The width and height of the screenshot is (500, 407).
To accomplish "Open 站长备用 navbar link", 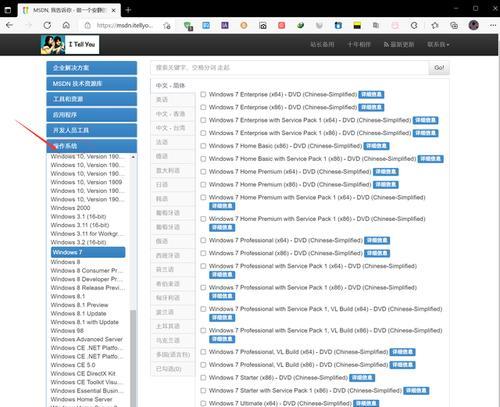I will coord(322,44).
